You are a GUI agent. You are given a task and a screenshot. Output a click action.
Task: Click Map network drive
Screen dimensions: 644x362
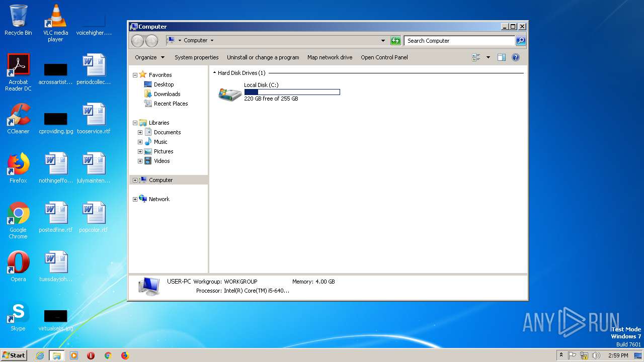(330, 57)
